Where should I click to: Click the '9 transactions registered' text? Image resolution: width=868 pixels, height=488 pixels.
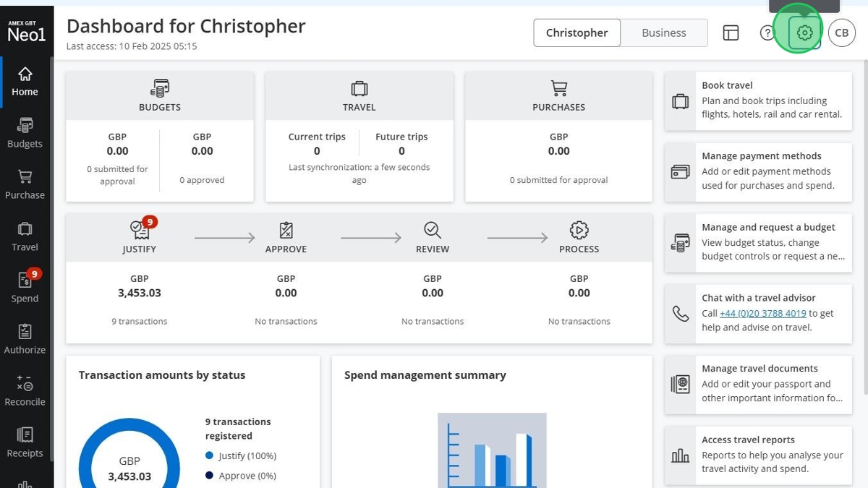point(238,429)
